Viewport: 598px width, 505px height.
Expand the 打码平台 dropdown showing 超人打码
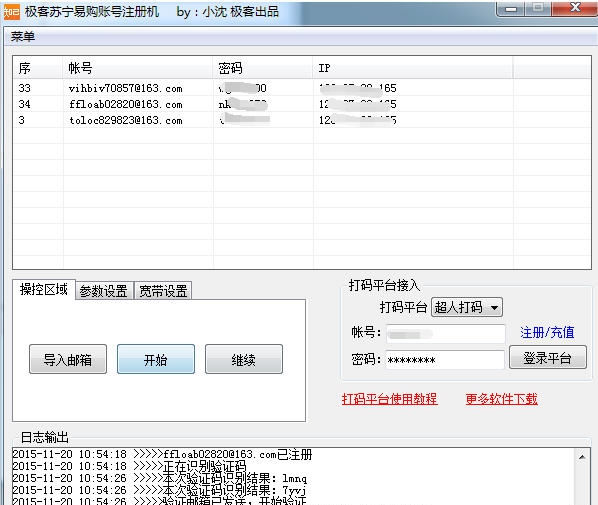(467, 307)
